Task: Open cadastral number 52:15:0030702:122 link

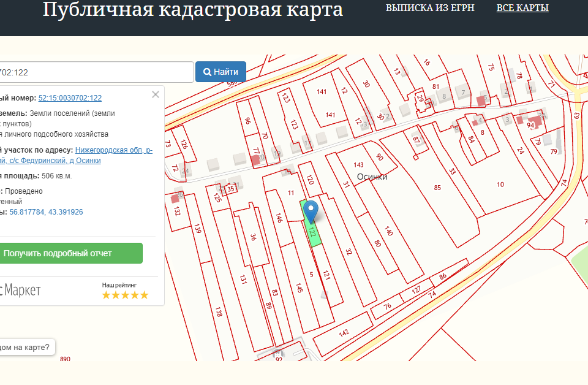Action: pos(70,98)
